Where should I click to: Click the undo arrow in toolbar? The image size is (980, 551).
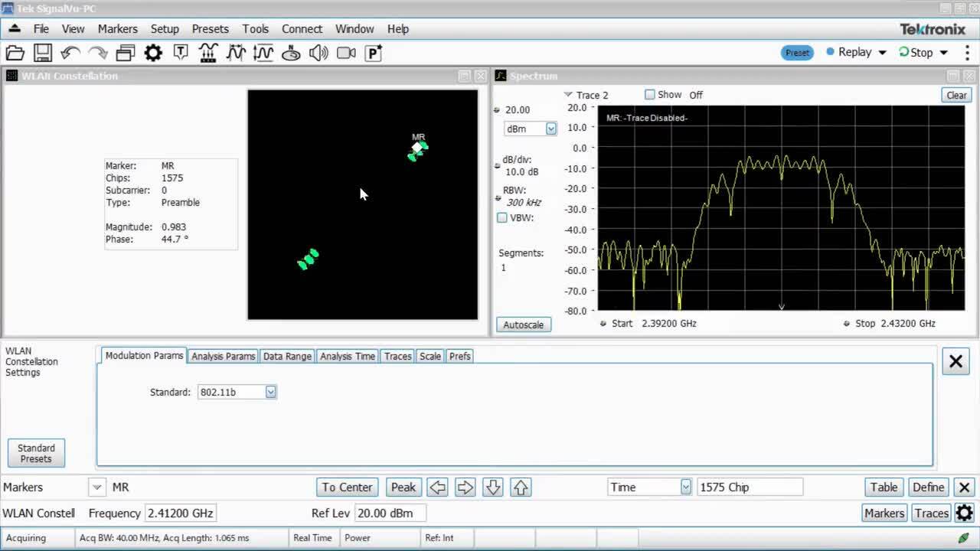[x=70, y=53]
